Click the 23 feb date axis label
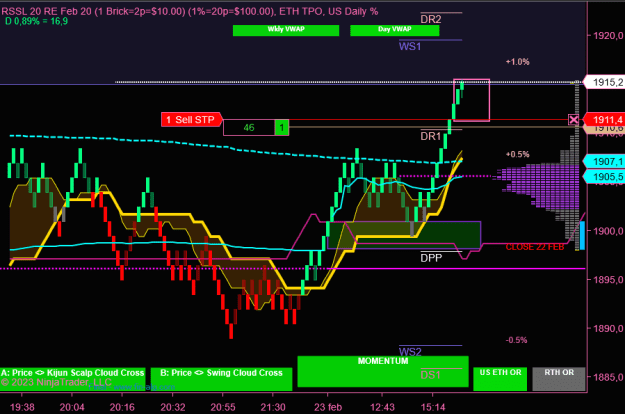Viewport: 625px width, 414px height. click(328, 407)
